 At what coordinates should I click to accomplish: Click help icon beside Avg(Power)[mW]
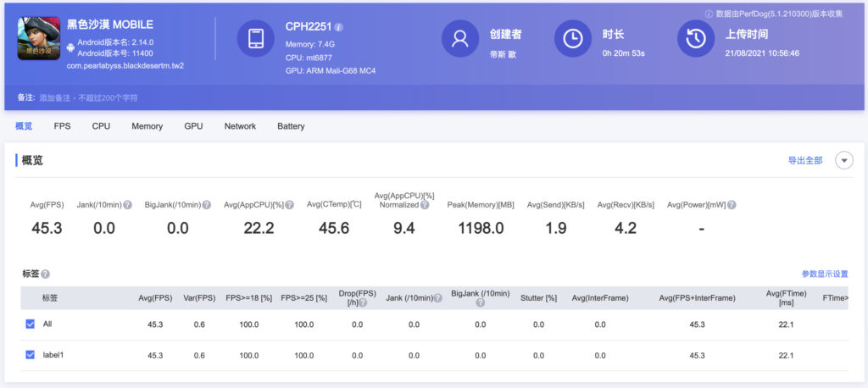pyautogui.click(x=732, y=205)
